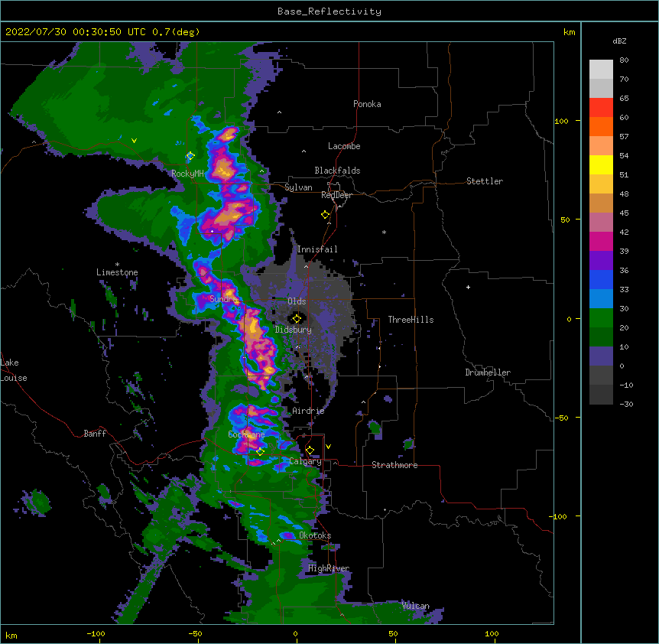Click the yellow radar marker near Olds
The image size is (659, 644).
tap(297, 319)
